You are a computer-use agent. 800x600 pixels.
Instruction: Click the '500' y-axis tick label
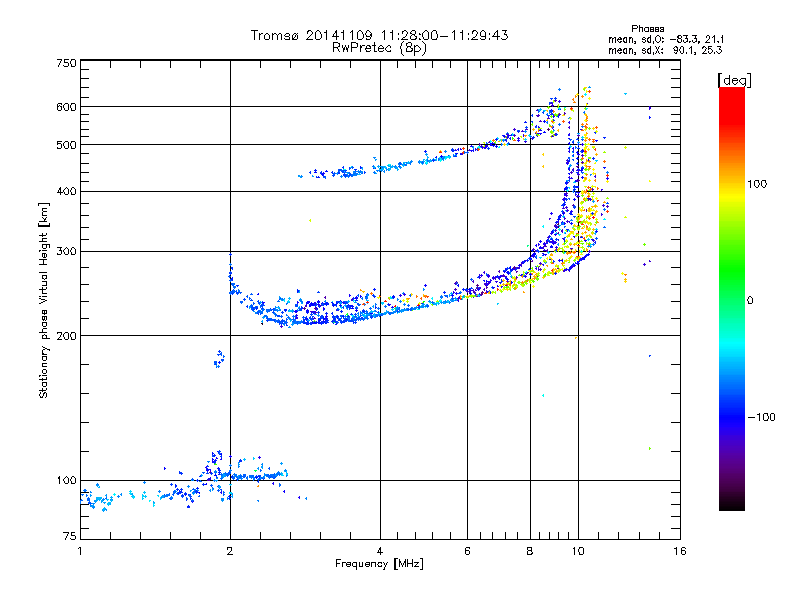(x=67, y=145)
